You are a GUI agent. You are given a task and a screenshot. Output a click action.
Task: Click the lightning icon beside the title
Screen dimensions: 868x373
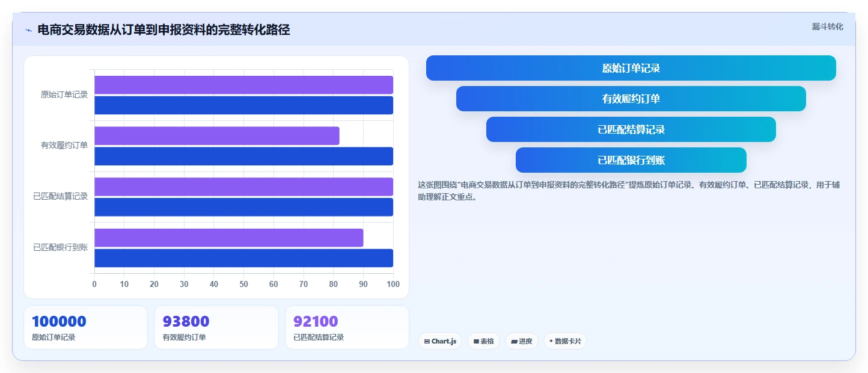pos(28,30)
